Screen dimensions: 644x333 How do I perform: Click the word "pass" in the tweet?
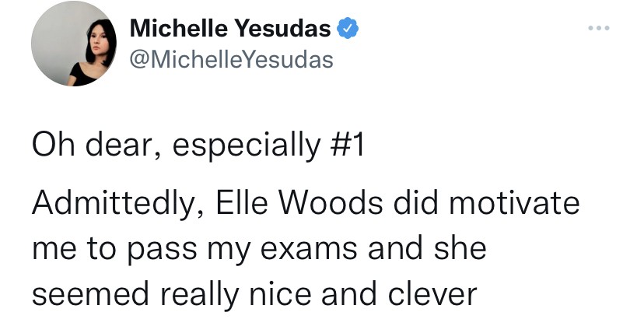pyautogui.click(x=162, y=251)
